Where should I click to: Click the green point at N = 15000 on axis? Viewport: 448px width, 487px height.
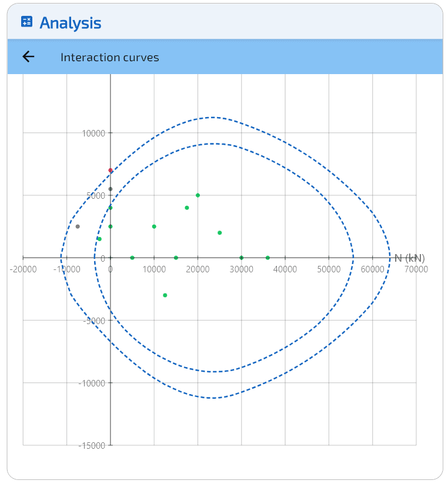click(176, 258)
